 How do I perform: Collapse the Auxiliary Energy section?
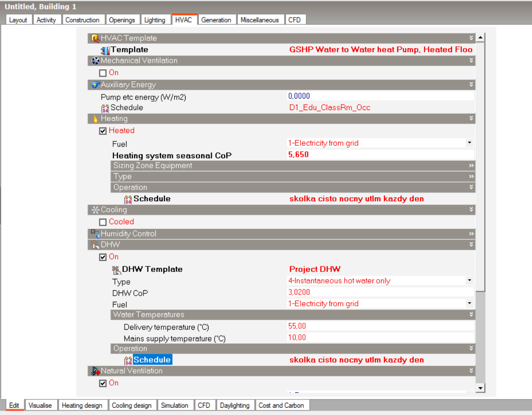click(x=471, y=84)
